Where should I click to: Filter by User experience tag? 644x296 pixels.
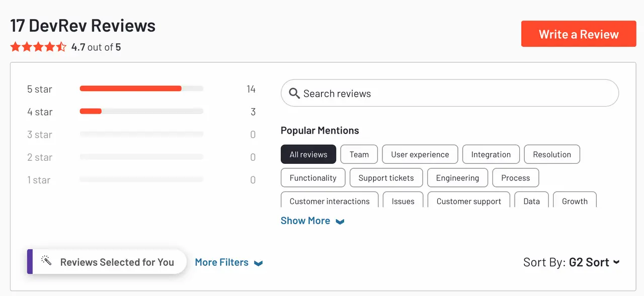[x=420, y=154]
